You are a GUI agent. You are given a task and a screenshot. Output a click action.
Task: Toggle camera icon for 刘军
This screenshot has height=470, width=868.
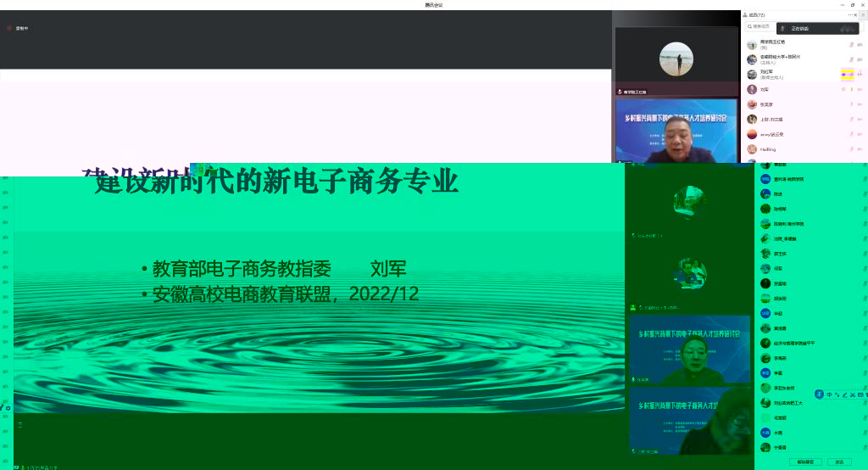click(x=860, y=89)
